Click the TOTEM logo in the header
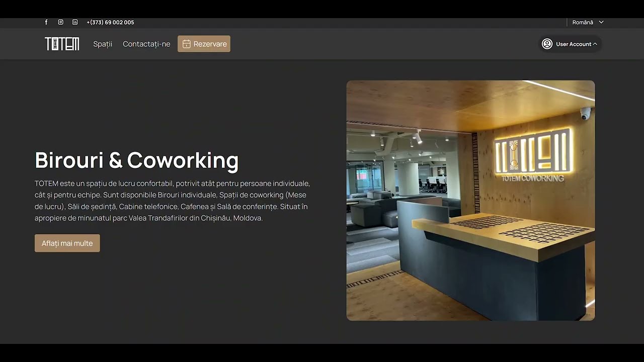The width and height of the screenshot is (644, 362). pos(62,44)
